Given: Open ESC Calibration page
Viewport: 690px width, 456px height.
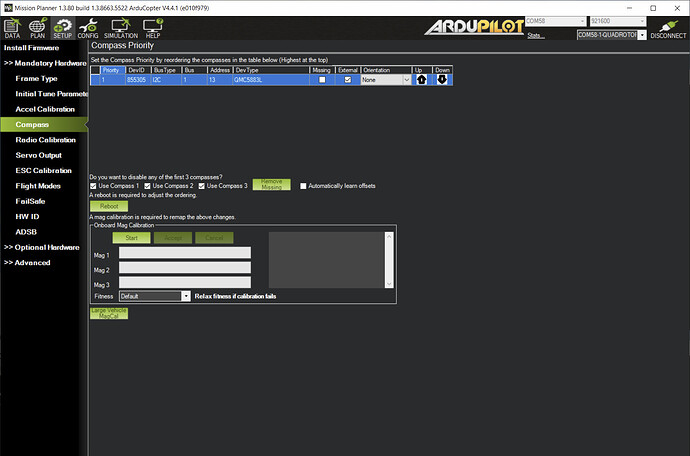Looking at the screenshot, I should coord(43,171).
